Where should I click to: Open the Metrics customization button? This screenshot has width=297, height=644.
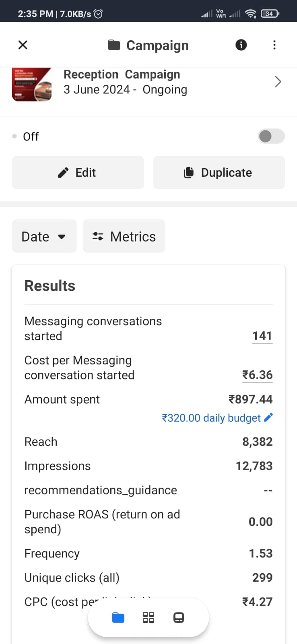click(x=124, y=236)
